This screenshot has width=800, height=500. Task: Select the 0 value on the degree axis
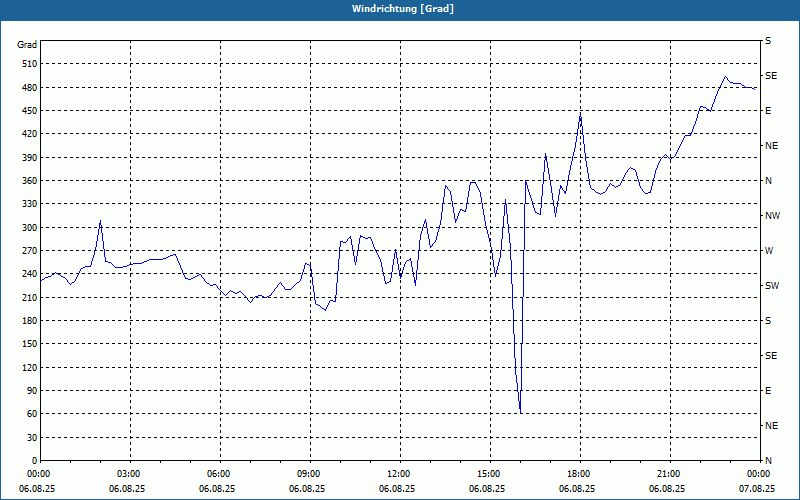click(x=35, y=461)
